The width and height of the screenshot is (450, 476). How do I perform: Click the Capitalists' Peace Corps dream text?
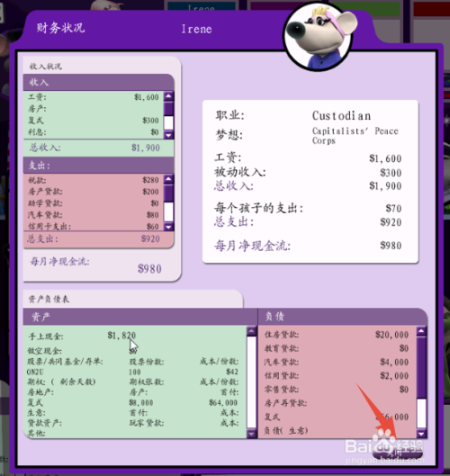tap(355, 136)
